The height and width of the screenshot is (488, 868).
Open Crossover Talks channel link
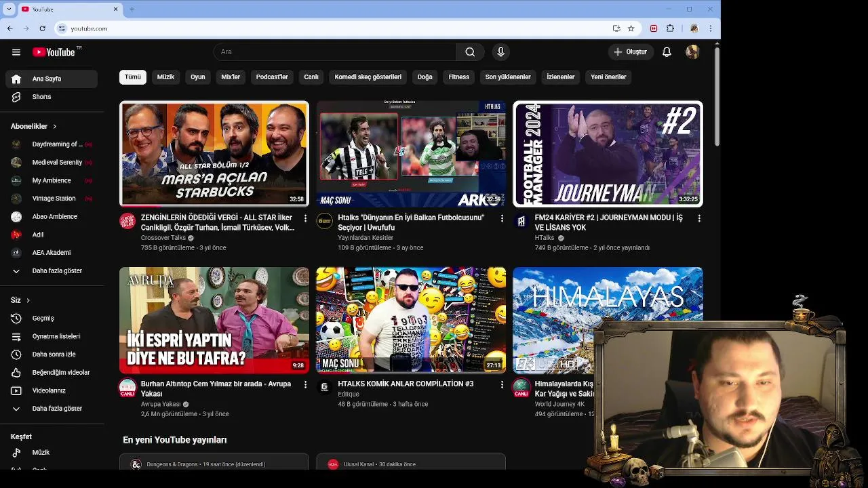coord(163,238)
